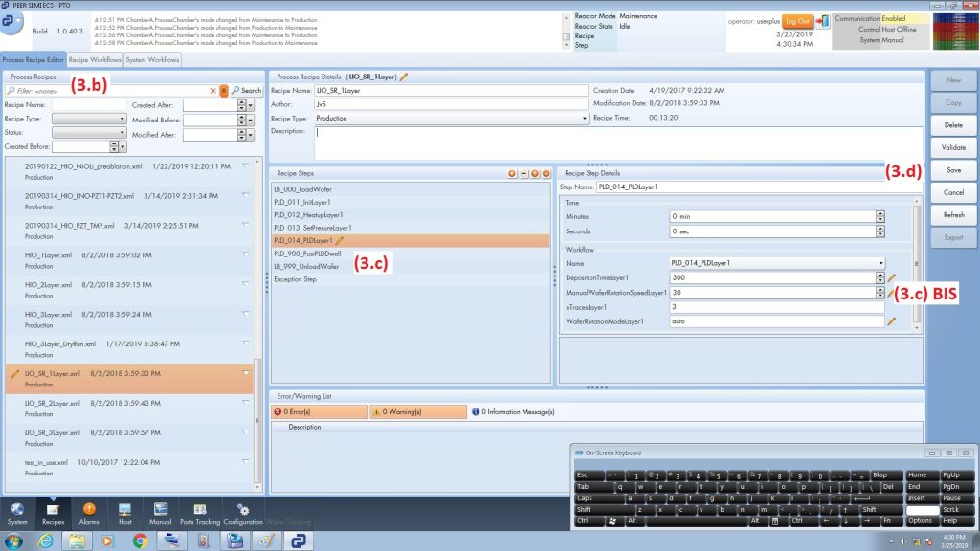Open the Alarms view in bottom navigation

click(x=89, y=513)
